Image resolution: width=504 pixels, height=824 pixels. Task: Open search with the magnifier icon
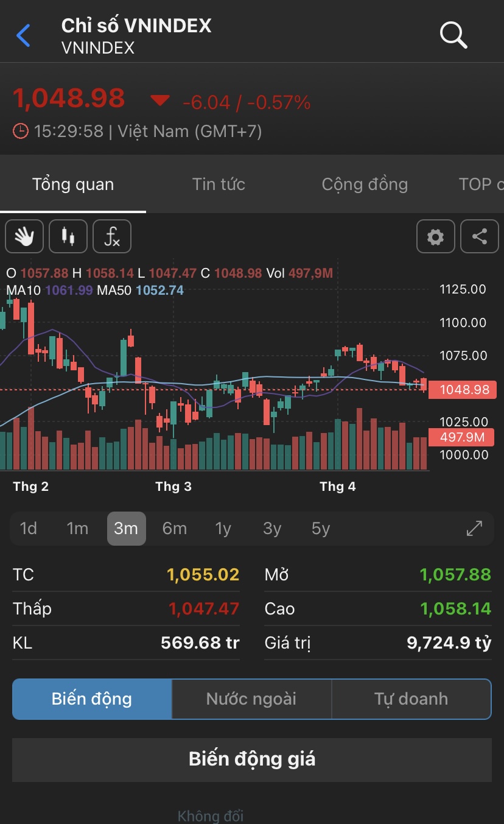point(453,35)
